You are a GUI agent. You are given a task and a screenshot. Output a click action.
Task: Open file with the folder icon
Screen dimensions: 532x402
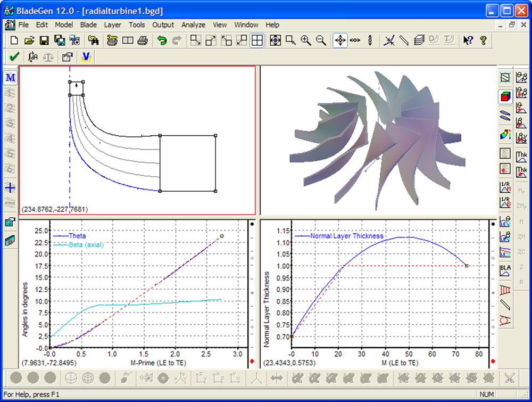pyautogui.click(x=30, y=40)
